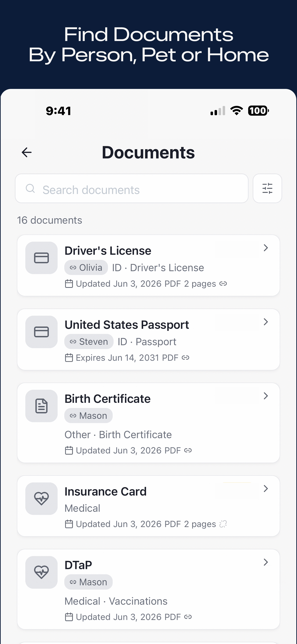
Task: Click link icon after Passport PDF
Action: [x=186, y=357]
